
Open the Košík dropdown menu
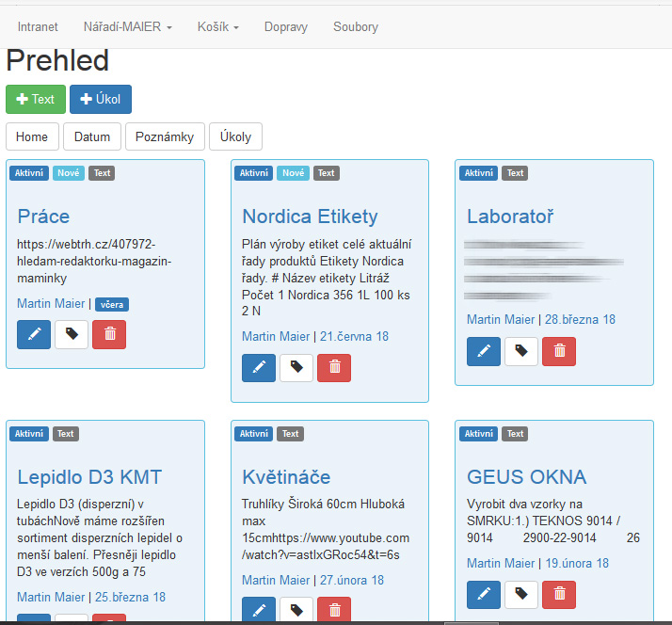point(217,27)
